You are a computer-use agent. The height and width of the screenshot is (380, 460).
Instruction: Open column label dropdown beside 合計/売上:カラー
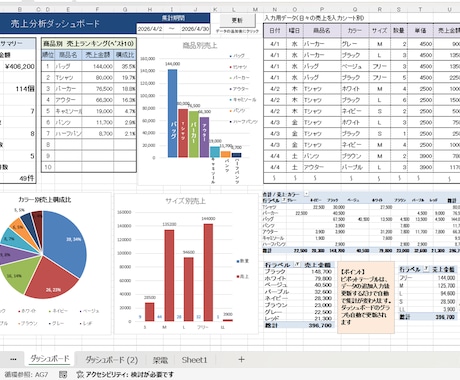tap(306, 194)
